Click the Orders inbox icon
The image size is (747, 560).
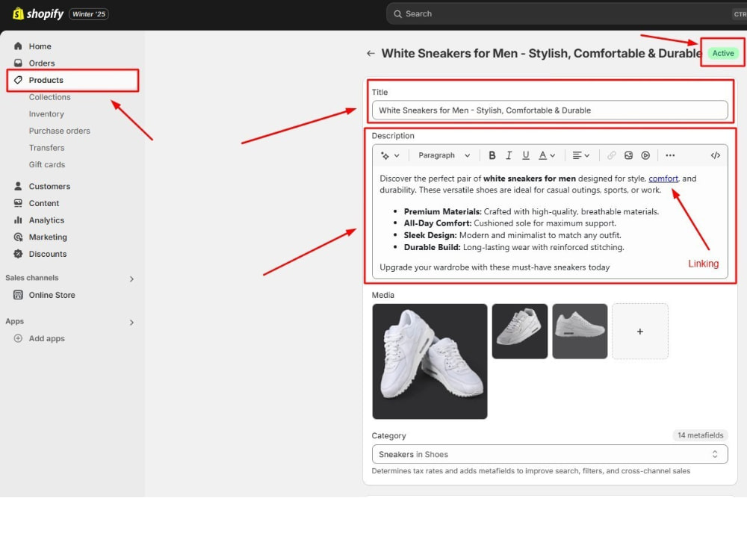(x=18, y=63)
